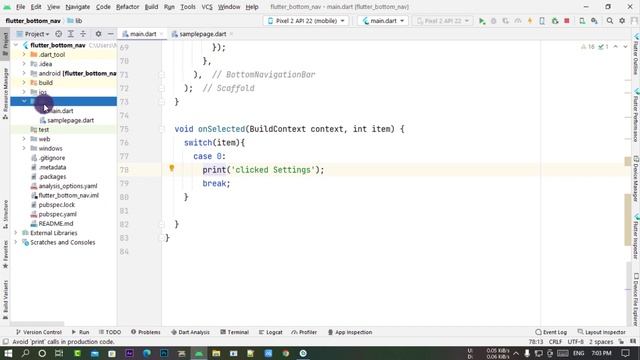Click the UTF-8 encoding indicator
The width and height of the screenshot is (640, 360).
pos(576,342)
